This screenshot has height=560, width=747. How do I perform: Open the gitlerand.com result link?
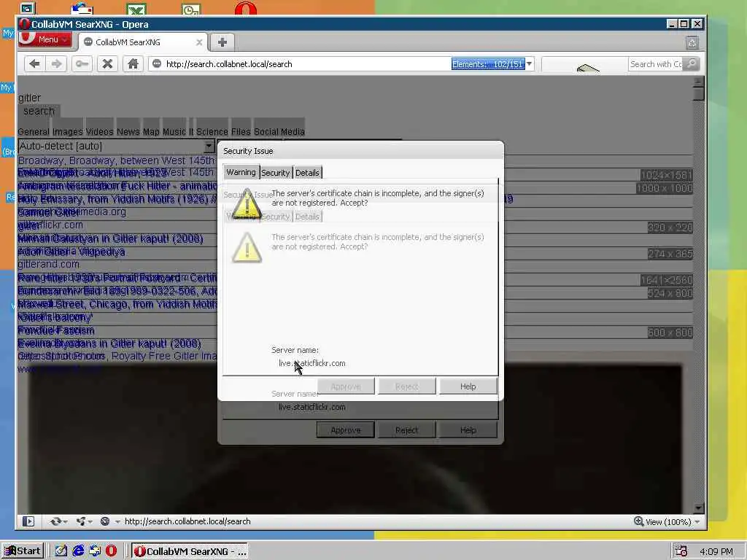49,264
